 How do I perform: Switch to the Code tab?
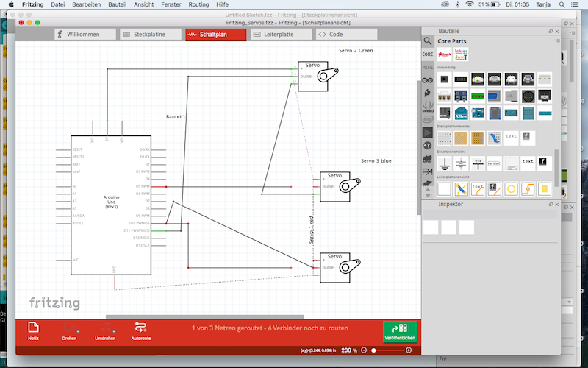coord(346,34)
